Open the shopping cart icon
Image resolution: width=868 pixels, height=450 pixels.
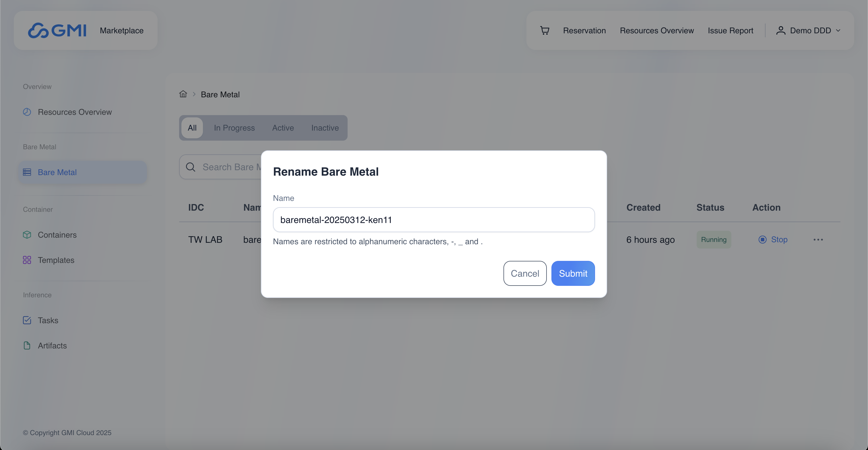click(x=545, y=30)
